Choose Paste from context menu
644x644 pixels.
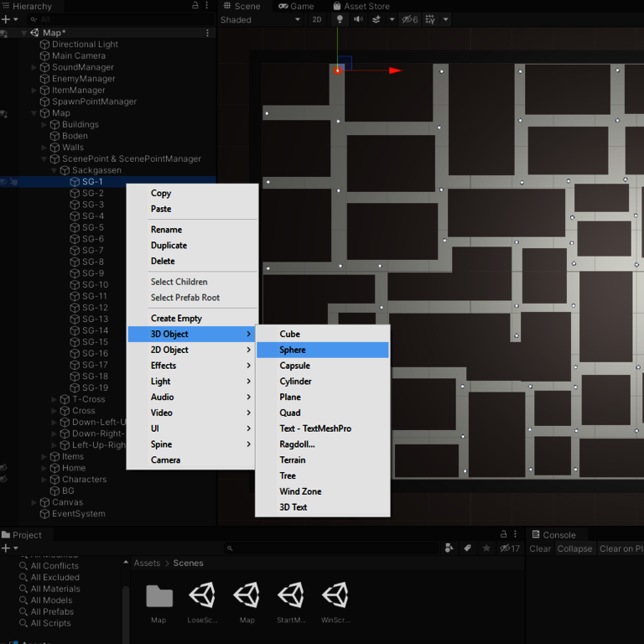click(x=161, y=209)
